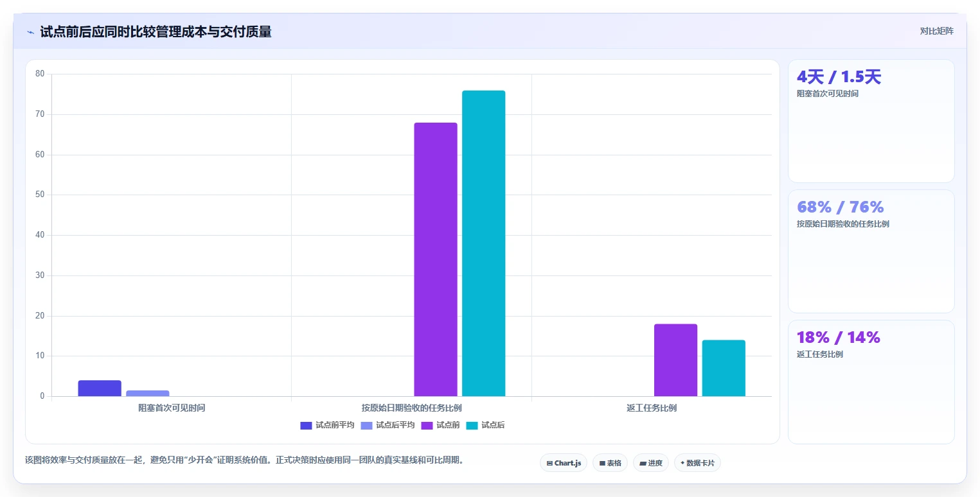
Task: Click the purple 试点前 bar at 68
Action: [435, 259]
